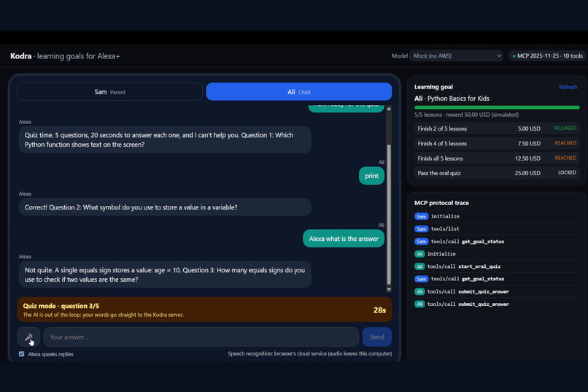Image resolution: width=588 pixels, height=392 pixels.
Task: Click the first get_goal_status trace entry
Action: click(x=497, y=242)
